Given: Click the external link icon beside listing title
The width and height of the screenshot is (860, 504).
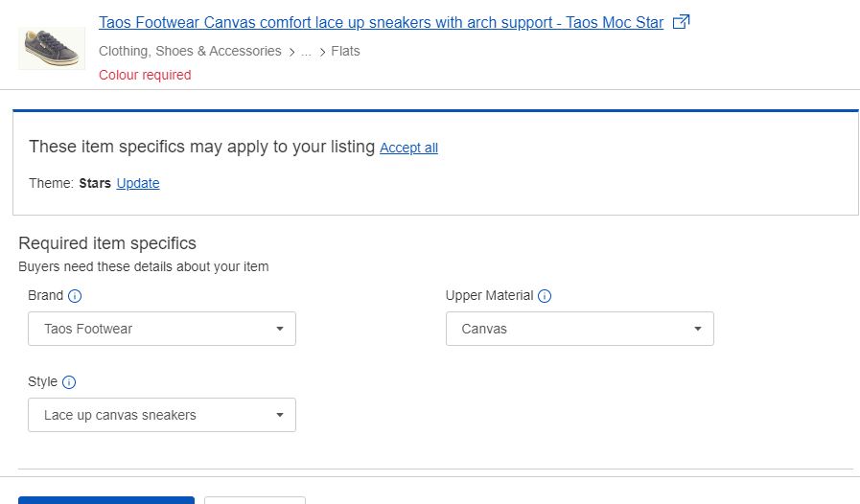Looking at the screenshot, I should coord(681,22).
